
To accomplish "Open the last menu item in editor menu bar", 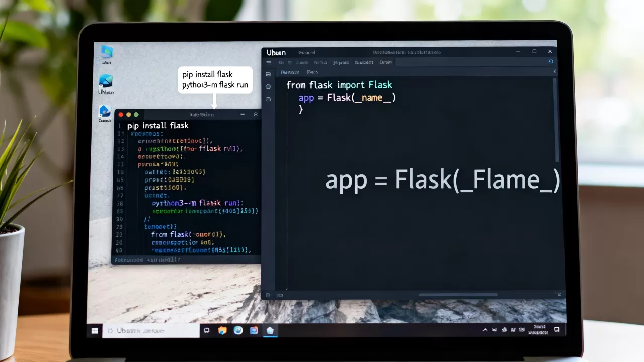I will pos(386,63).
